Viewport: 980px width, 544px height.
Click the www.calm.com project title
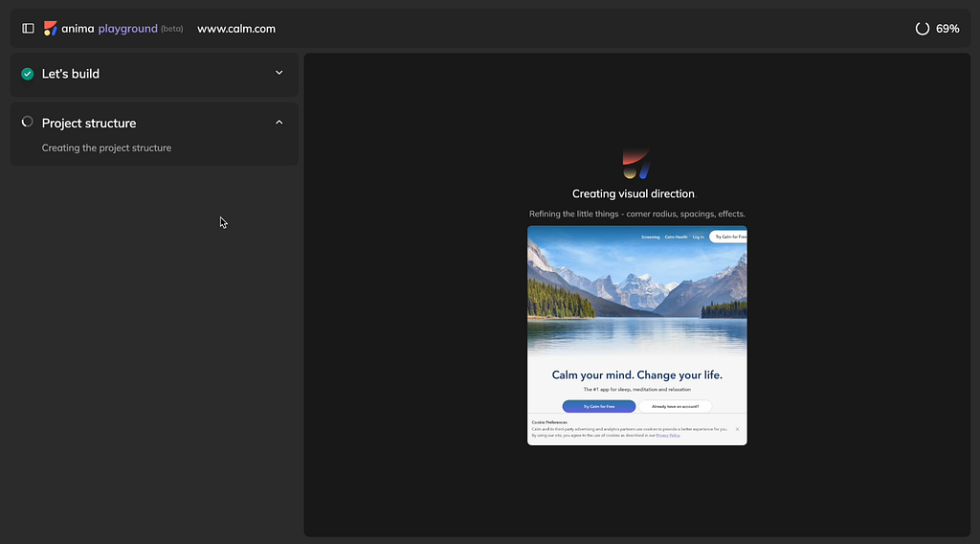click(236, 29)
